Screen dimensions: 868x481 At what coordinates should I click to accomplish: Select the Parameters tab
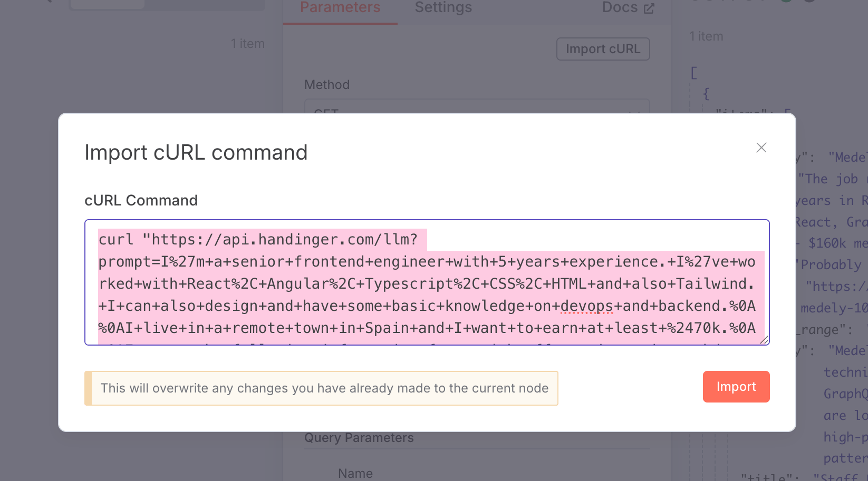(x=340, y=7)
